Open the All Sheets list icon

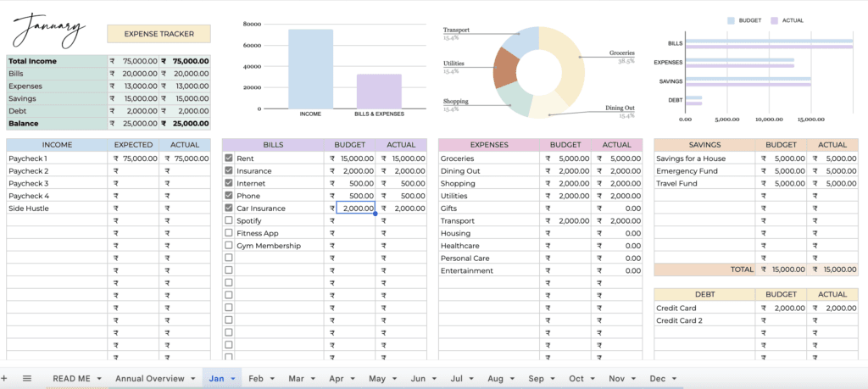[x=27, y=378]
